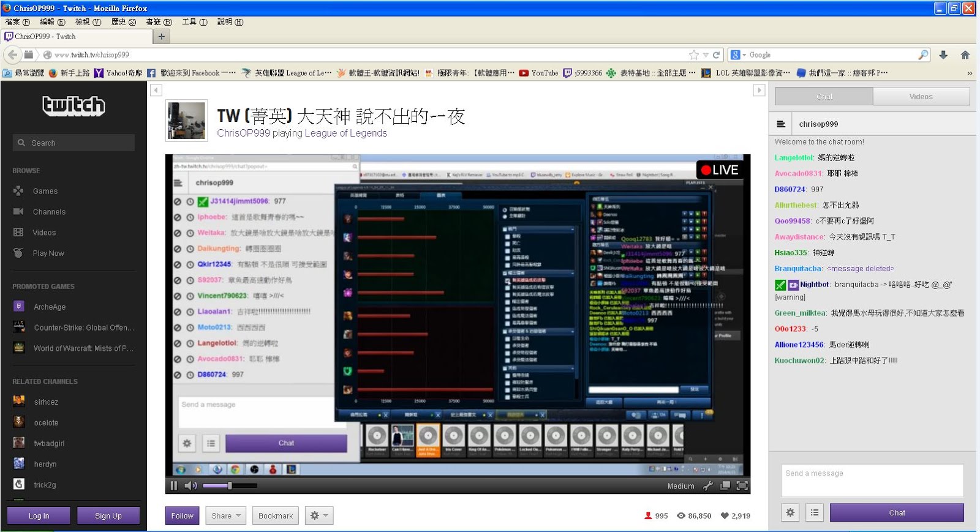Open twbadgirl channel avatar
Screen dimensions: 980x532
click(x=19, y=443)
